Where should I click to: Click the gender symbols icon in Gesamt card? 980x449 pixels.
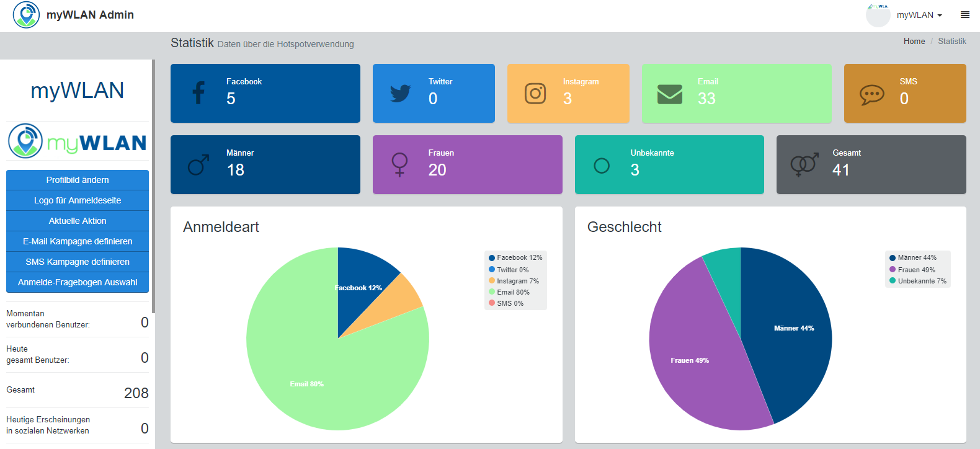pos(804,165)
